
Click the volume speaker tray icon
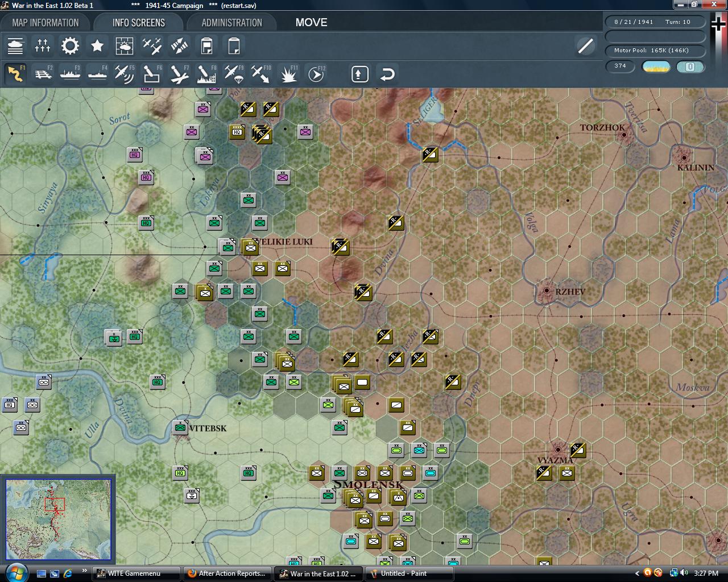684,573
